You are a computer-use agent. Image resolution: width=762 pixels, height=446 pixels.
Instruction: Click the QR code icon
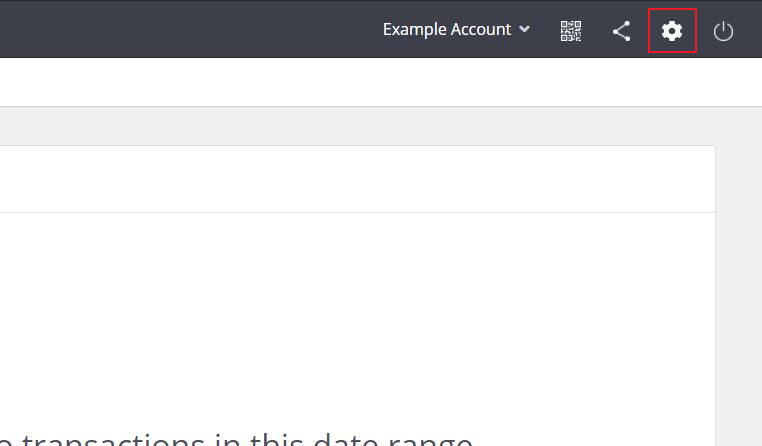pyautogui.click(x=571, y=31)
